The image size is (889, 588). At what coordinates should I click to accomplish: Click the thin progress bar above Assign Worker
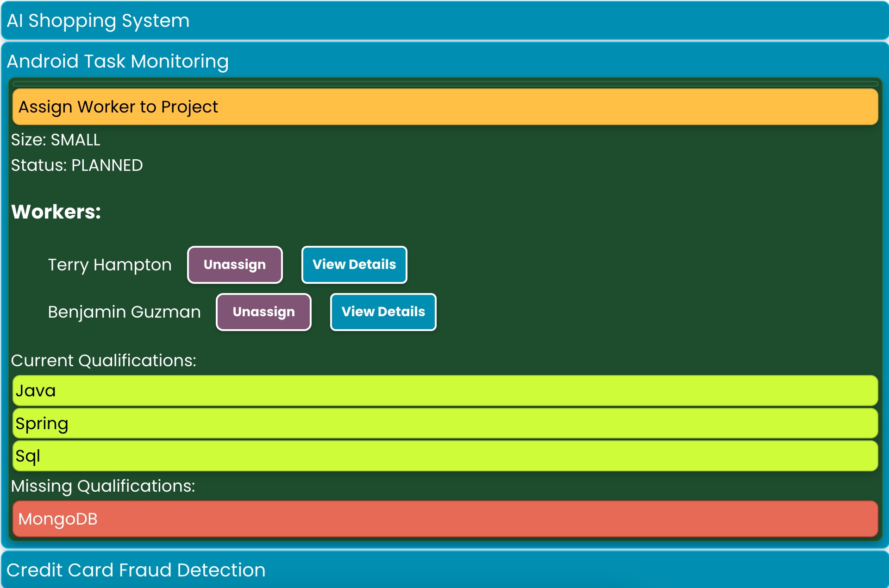click(x=444, y=84)
